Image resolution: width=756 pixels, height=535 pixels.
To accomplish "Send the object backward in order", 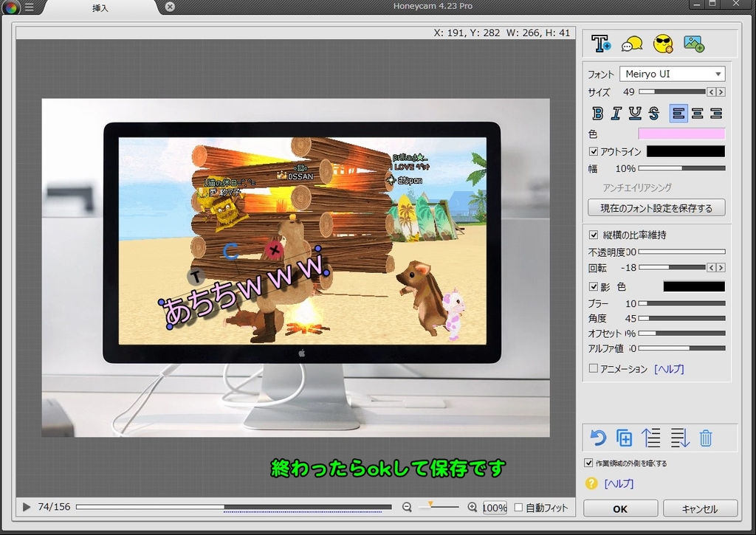I will coord(680,438).
